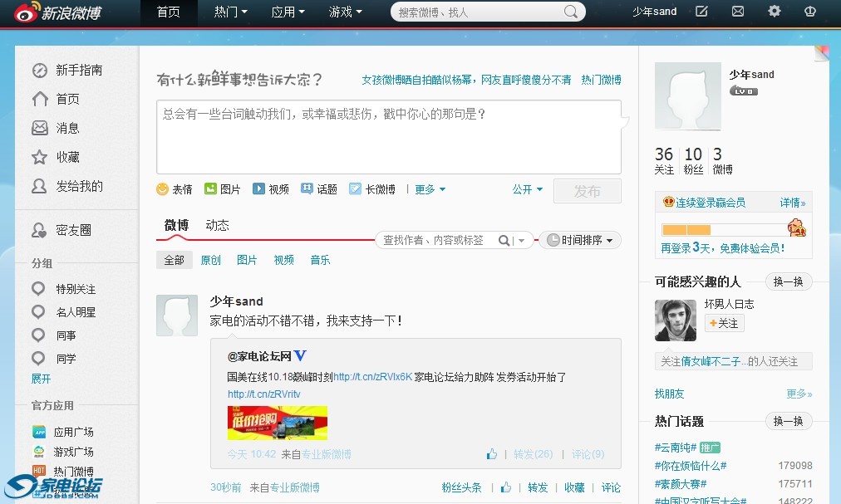Open 坏男人日志 profile photo
The width and height of the screenshot is (841, 504).
(x=676, y=321)
